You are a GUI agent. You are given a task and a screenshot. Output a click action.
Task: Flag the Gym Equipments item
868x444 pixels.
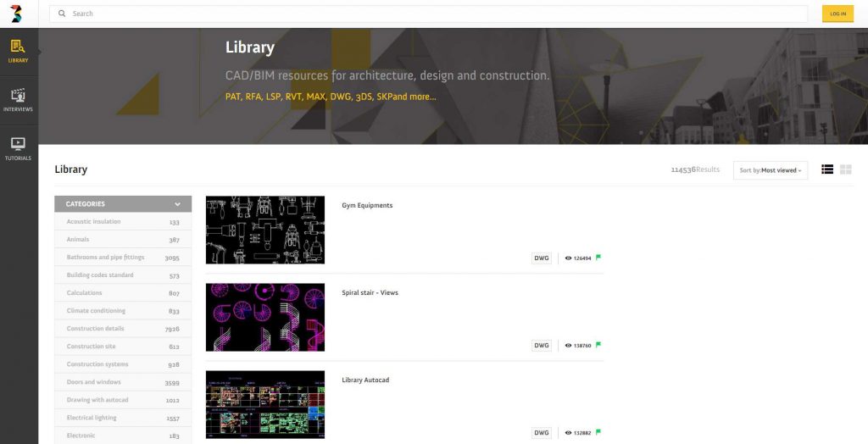point(598,258)
